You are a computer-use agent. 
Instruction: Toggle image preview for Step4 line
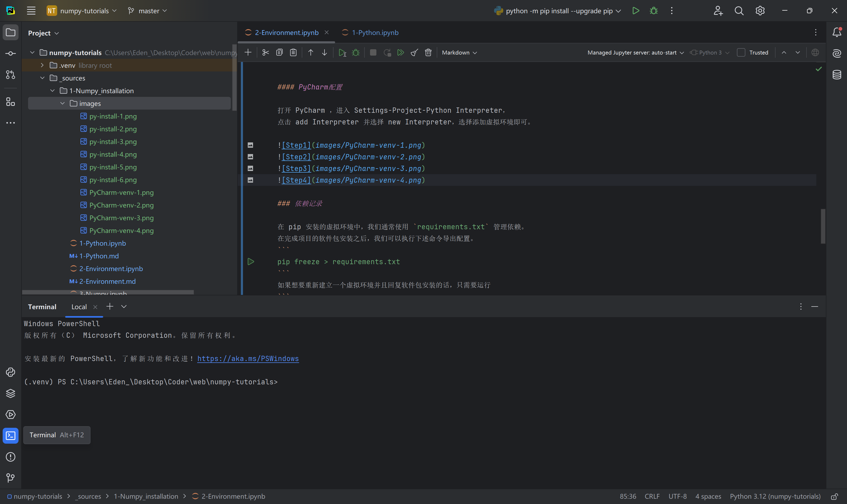point(250,180)
